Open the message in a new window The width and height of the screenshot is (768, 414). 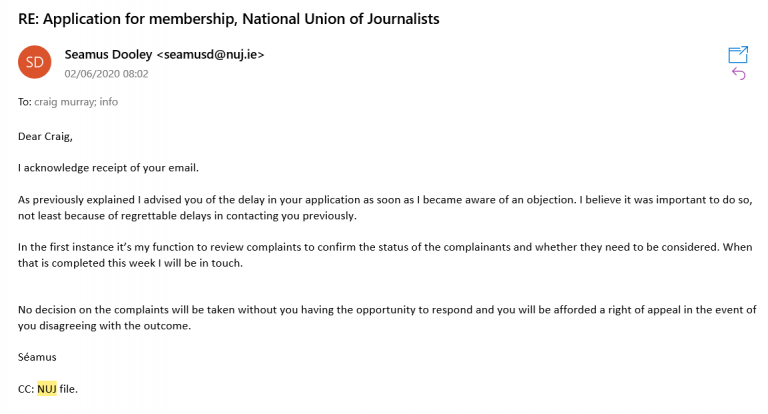(738, 54)
